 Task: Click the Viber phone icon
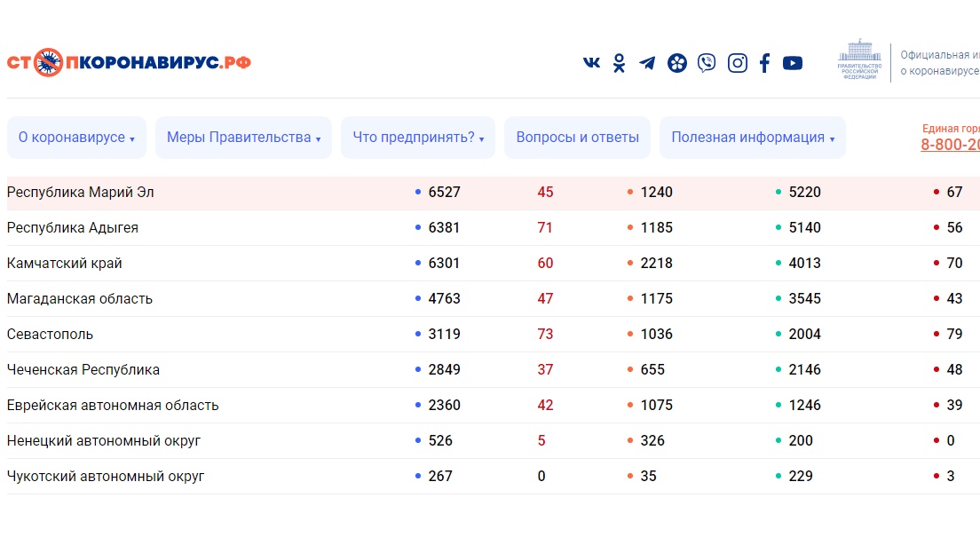click(706, 62)
